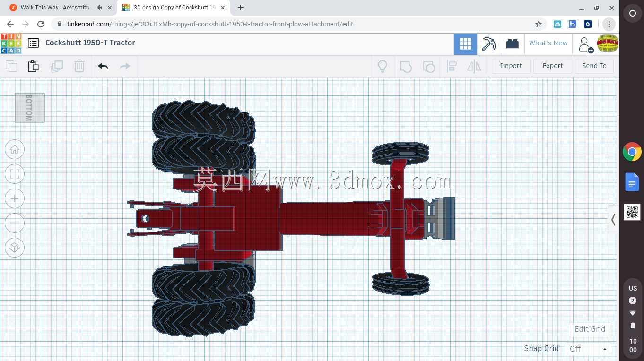
Task: Zoom in with plus button
Action: (15, 198)
